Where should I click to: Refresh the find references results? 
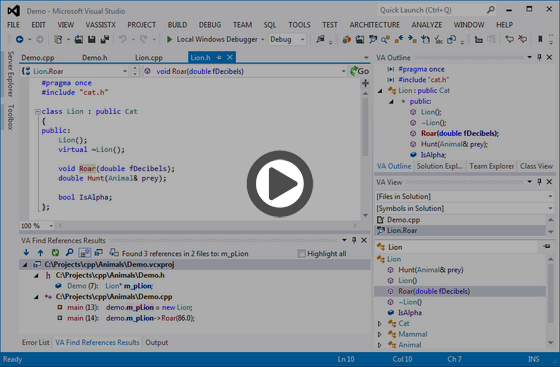pyautogui.click(x=55, y=253)
